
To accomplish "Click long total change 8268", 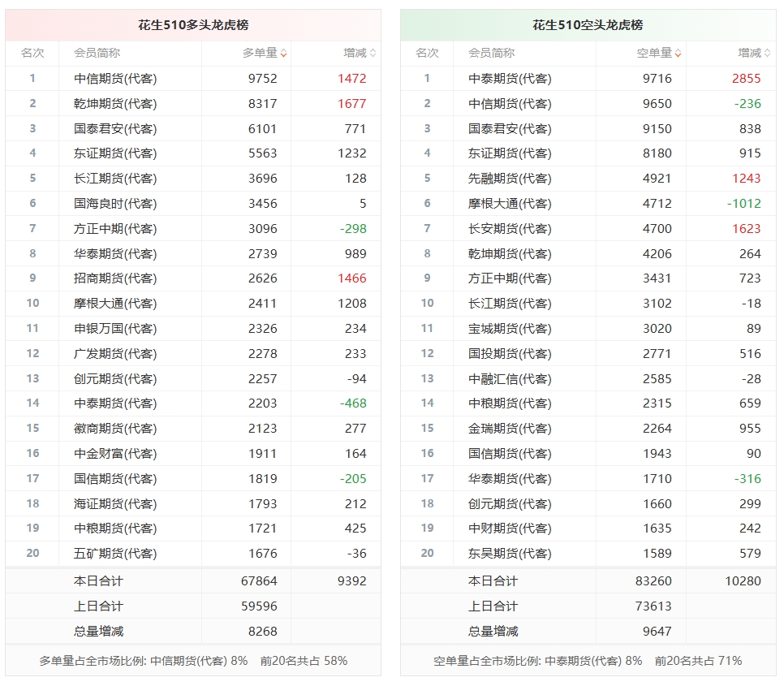I will coord(262,631).
